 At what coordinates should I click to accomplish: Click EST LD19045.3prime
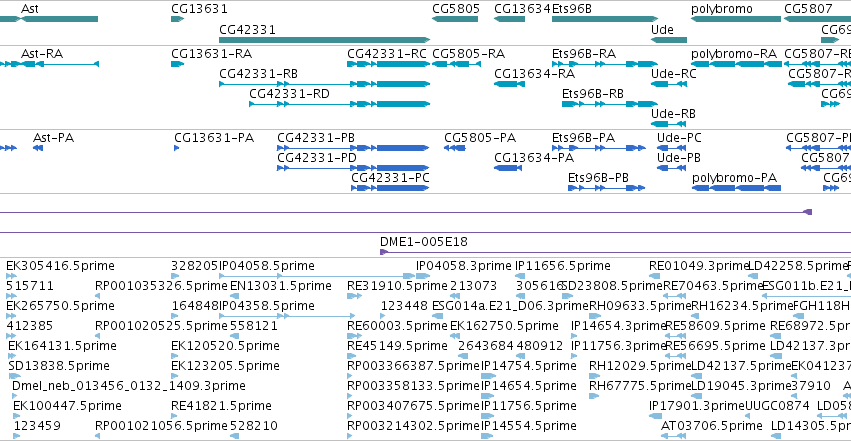[x=742, y=386]
